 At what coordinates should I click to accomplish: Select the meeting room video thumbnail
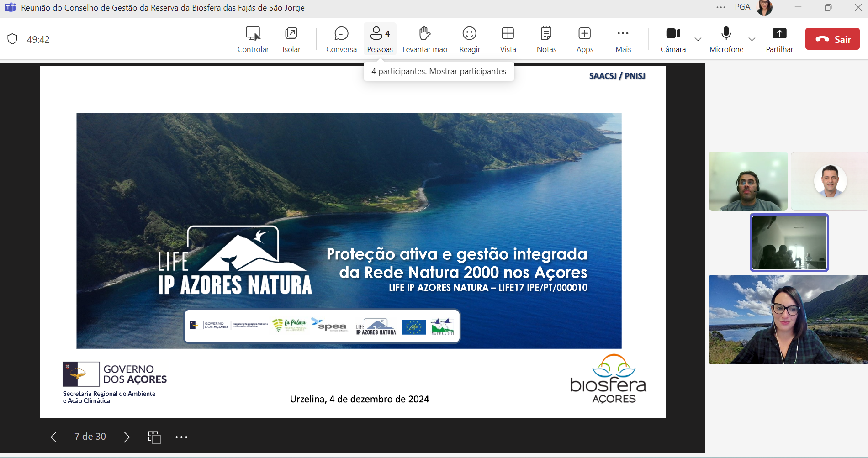pyautogui.click(x=789, y=242)
